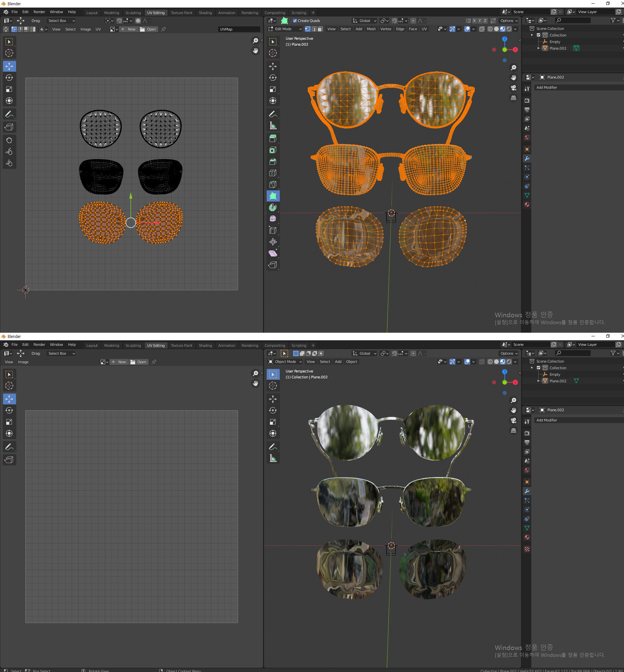Select Knife tool in top 3D viewport toolbar

[x=273, y=184]
